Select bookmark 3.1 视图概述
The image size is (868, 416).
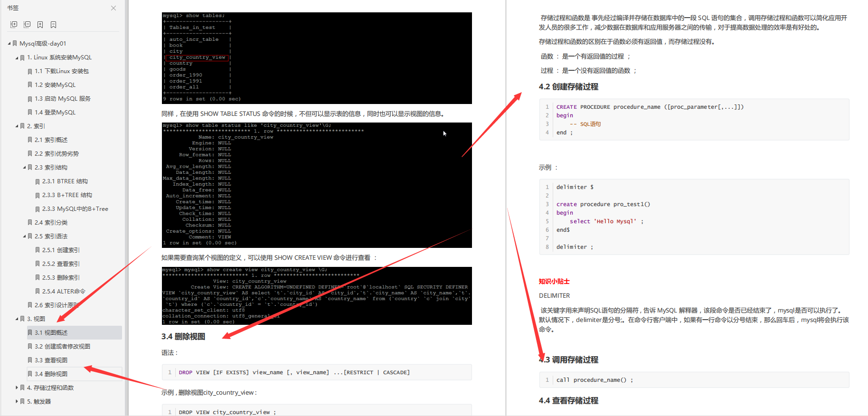[51, 333]
